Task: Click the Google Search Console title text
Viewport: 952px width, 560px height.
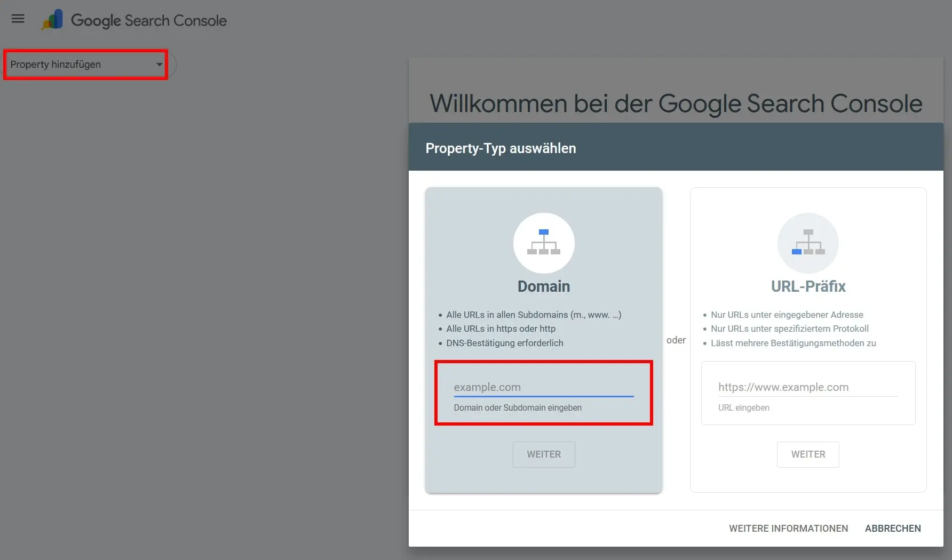Action: click(x=149, y=21)
